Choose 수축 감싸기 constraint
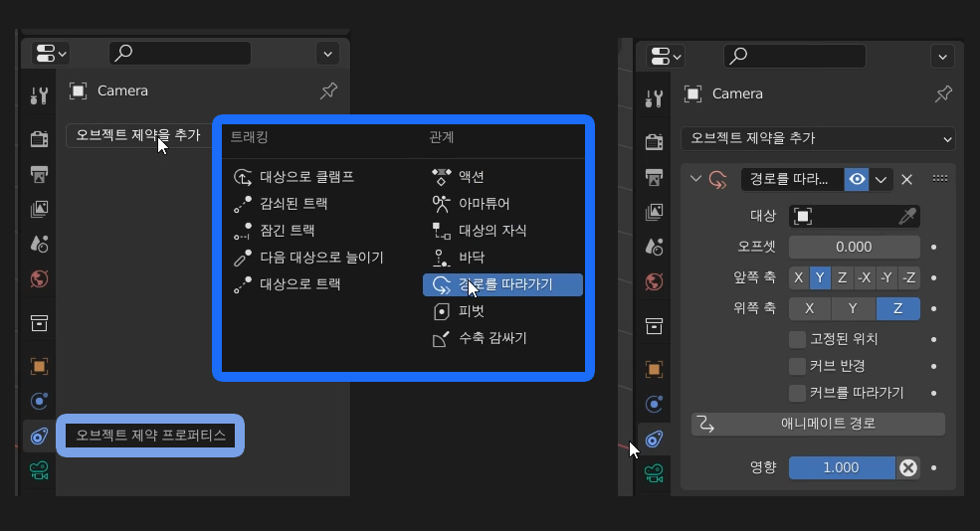Viewport: 980px width, 531px height. point(491,339)
